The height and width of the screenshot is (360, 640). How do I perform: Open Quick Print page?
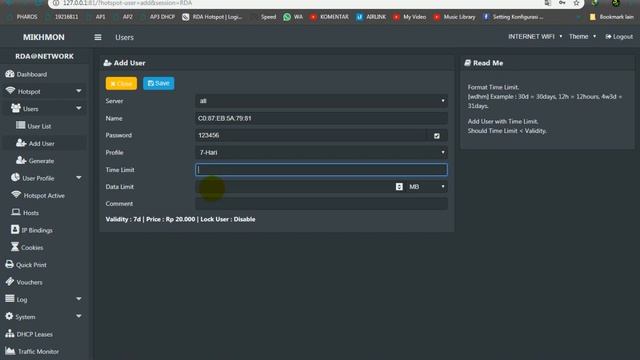pyautogui.click(x=26, y=264)
